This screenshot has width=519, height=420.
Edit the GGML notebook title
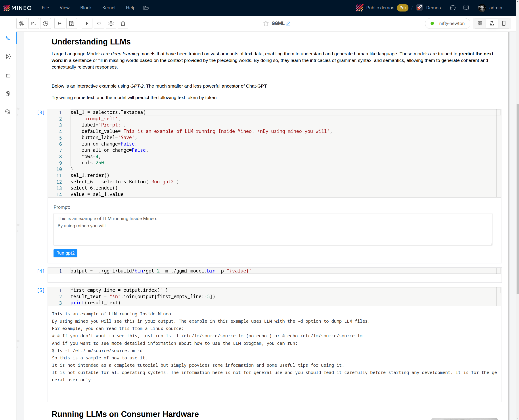[288, 23]
